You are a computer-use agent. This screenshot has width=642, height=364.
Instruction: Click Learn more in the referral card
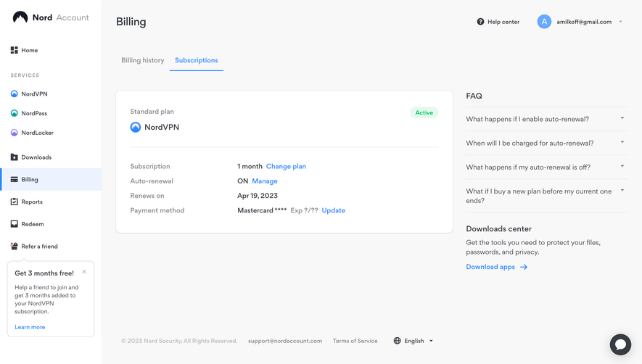tap(30, 327)
